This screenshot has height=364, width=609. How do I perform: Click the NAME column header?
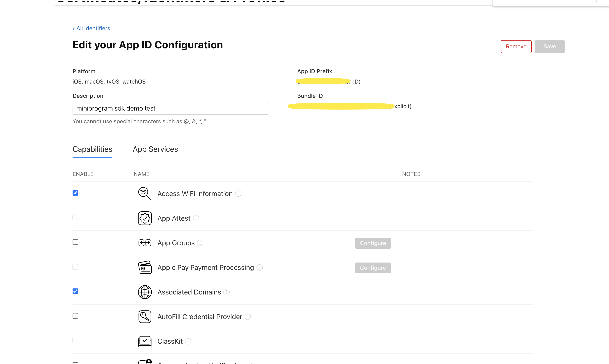[142, 174]
